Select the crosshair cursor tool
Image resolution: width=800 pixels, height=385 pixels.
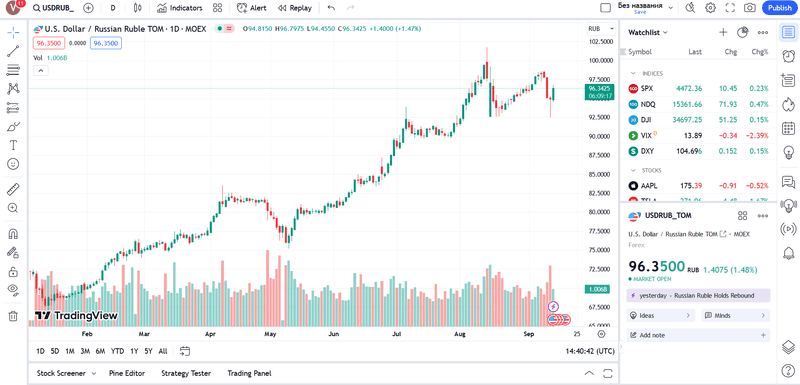[x=13, y=32]
